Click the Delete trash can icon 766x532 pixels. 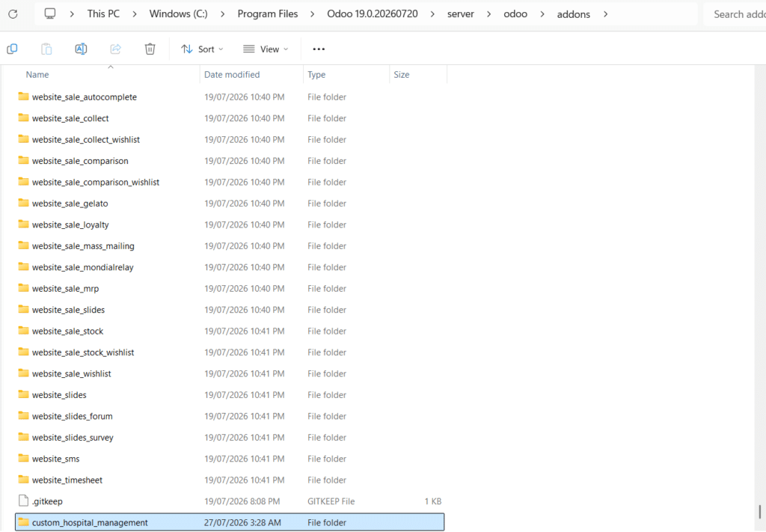pos(150,49)
